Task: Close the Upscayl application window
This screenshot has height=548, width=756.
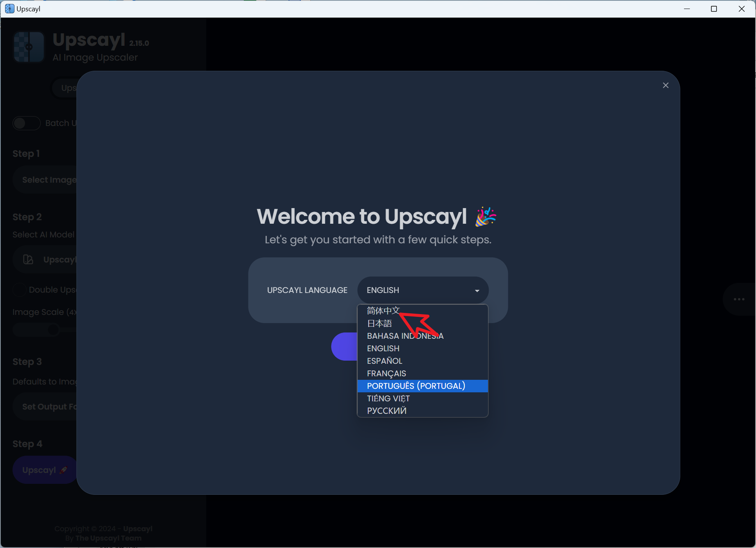Action: [742, 9]
